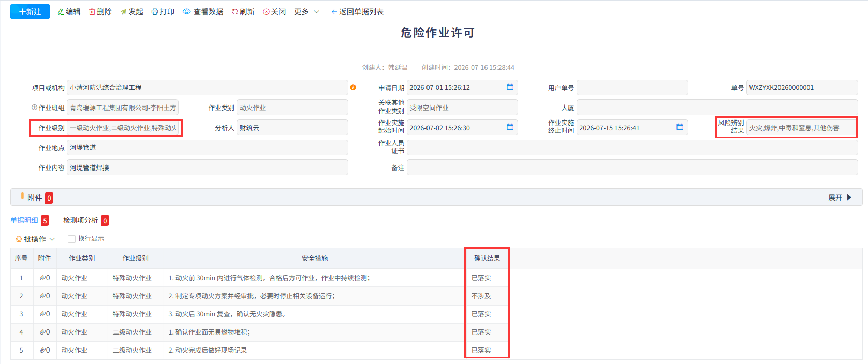Expand the 更多 dropdown menu
Screen dimensions: 868x364
tap(307, 12)
